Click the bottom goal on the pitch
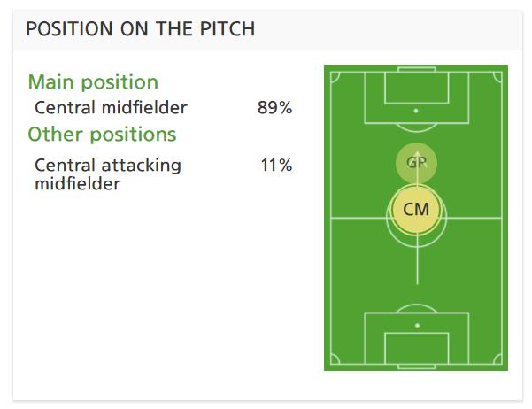Screen dimensions: 532x409 pyautogui.click(x=417, y=367)
